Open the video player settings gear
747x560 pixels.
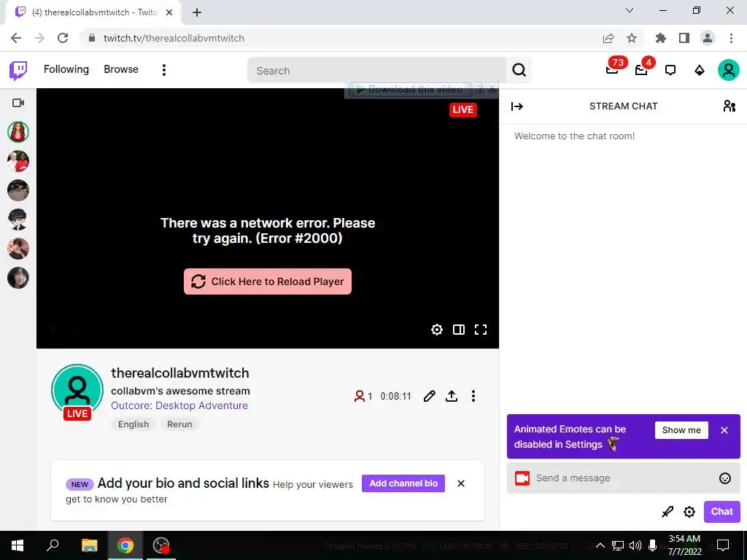tap(437, 330)
